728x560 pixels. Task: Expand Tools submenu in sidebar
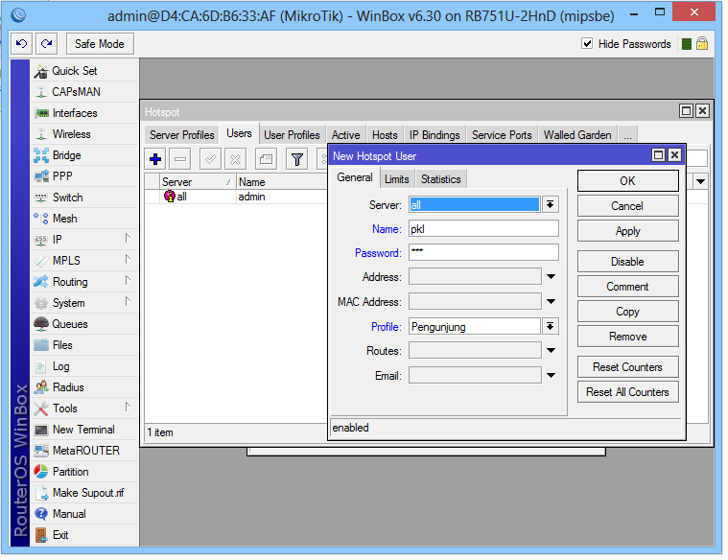click(128, 408)
